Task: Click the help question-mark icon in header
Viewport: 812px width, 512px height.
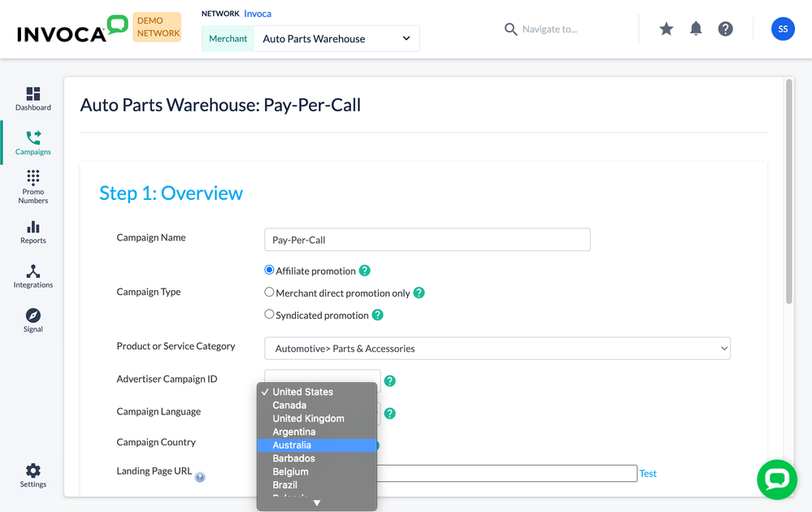Action: click(726, 29)
